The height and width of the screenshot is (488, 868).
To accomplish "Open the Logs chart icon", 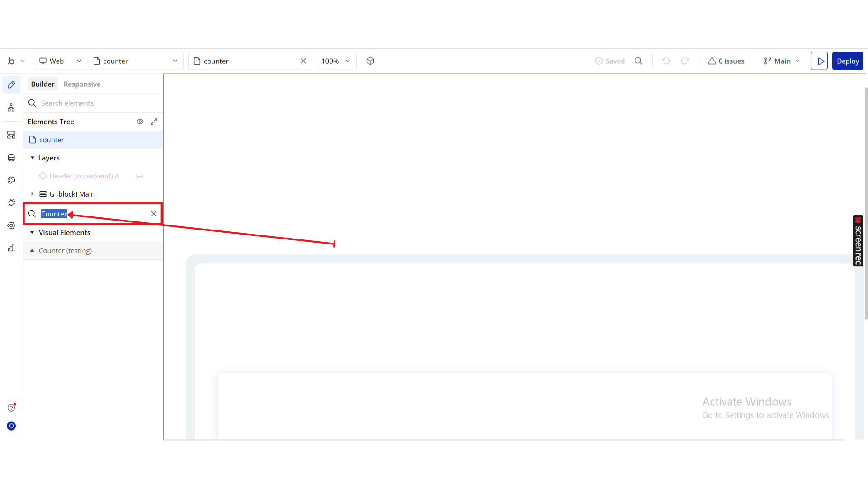I will [x=11, y=248].
